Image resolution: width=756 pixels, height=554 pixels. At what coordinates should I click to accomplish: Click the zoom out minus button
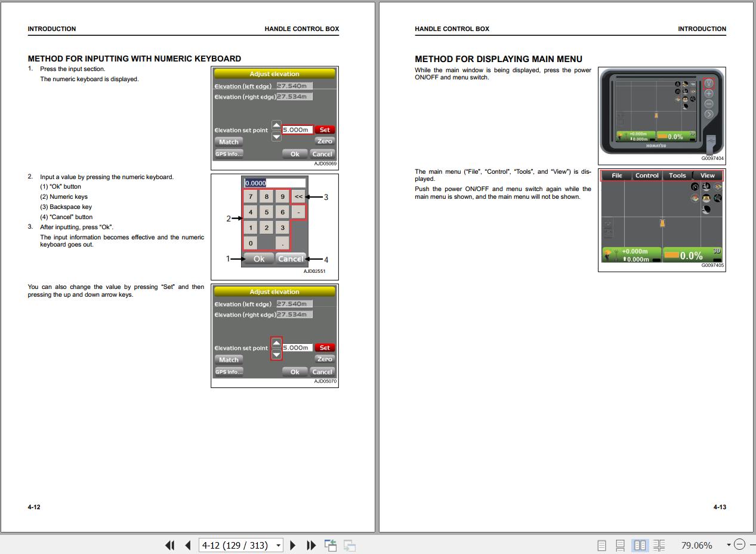click(x=740, y=544)
